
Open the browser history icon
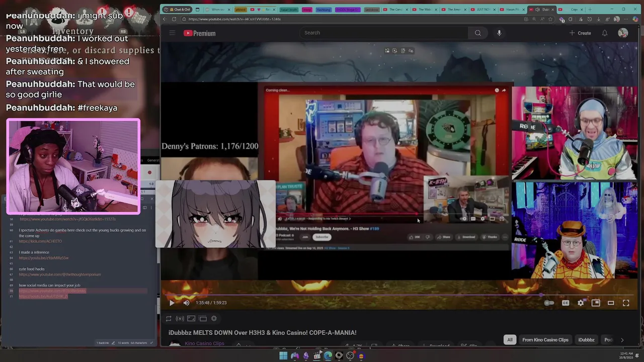(589, 19)
